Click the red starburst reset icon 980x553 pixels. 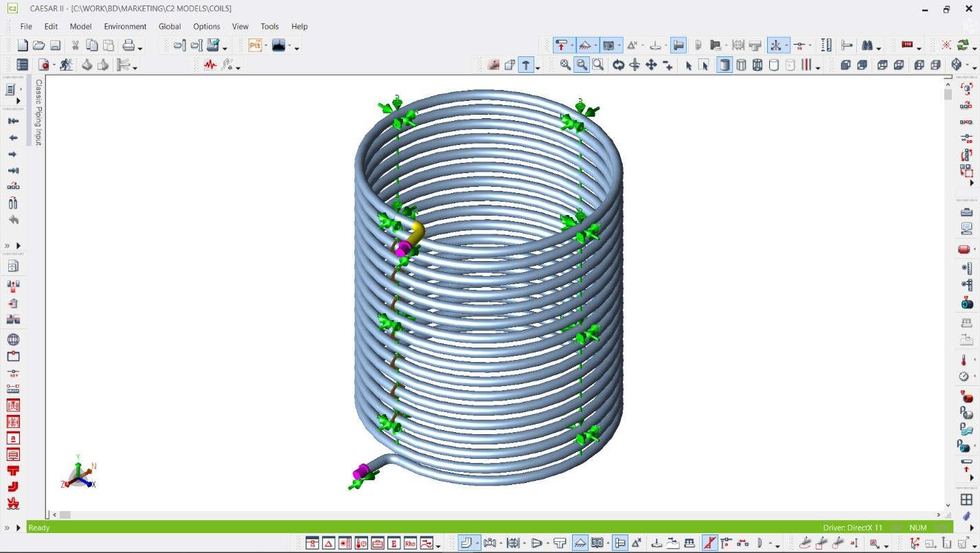946,45
